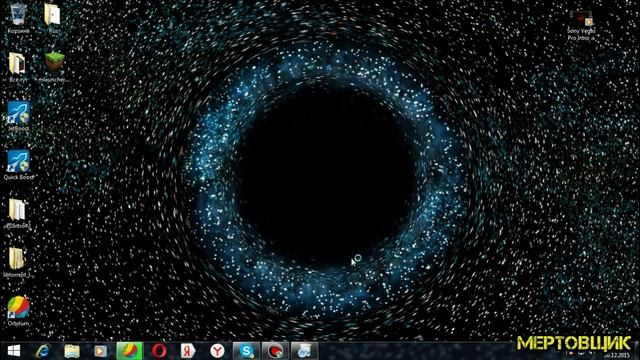This screenshot has width=640, height=360.
Task: Open the Windows Start button
Action: pyautogui.click(x=14, y=351)
